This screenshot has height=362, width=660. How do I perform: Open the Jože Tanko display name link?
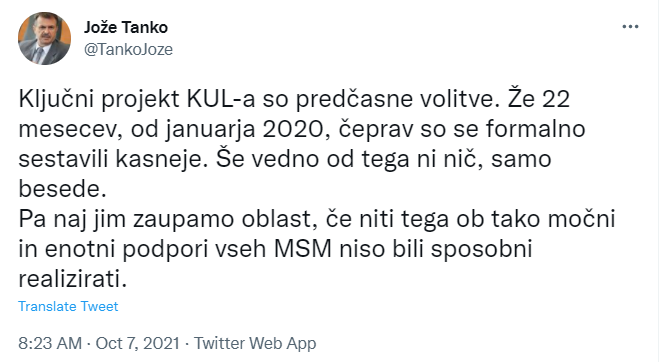pyautogui.click(x=125, y=27)
